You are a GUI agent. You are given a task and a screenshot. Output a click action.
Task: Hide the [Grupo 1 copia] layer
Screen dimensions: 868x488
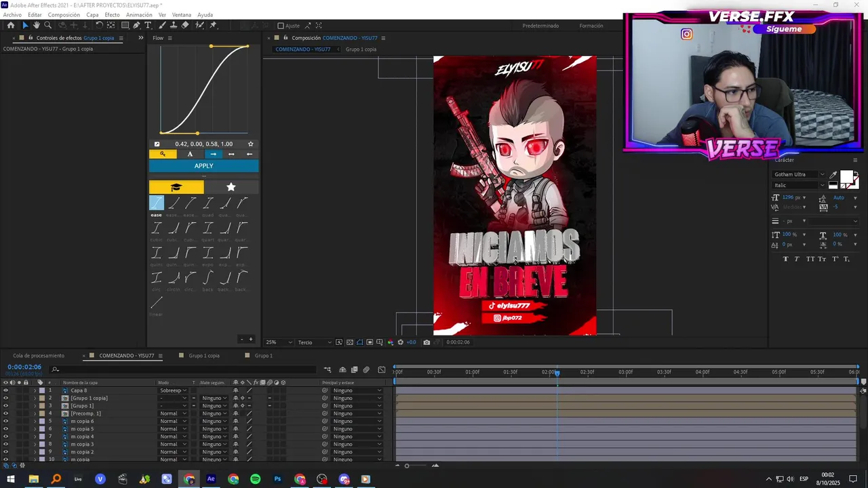click(5, 398)
